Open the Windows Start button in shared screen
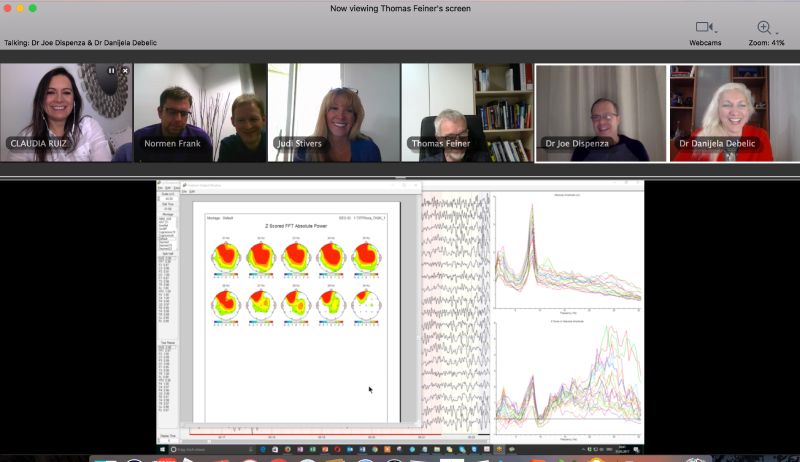800x462 pixels. (x=162, y=449)
